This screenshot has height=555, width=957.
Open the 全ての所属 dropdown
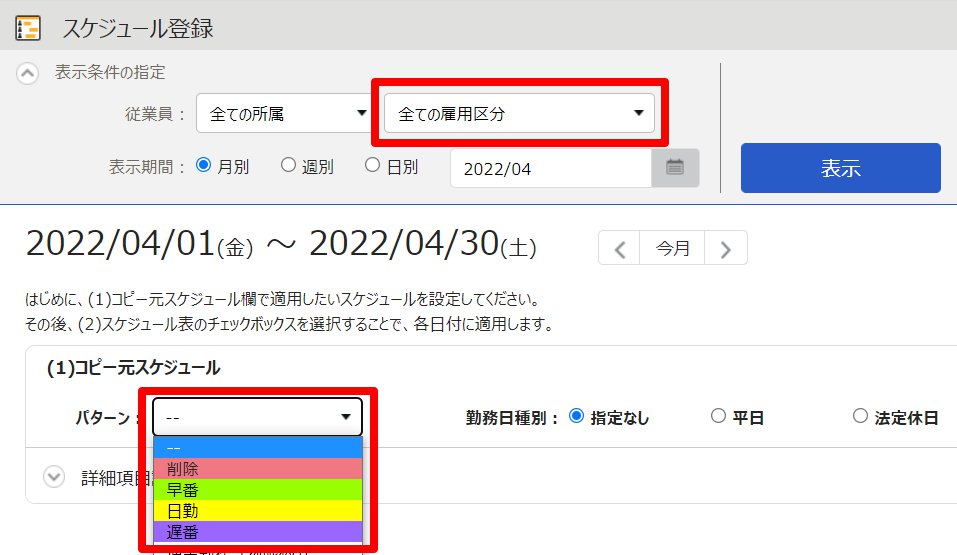pos(284,113)
